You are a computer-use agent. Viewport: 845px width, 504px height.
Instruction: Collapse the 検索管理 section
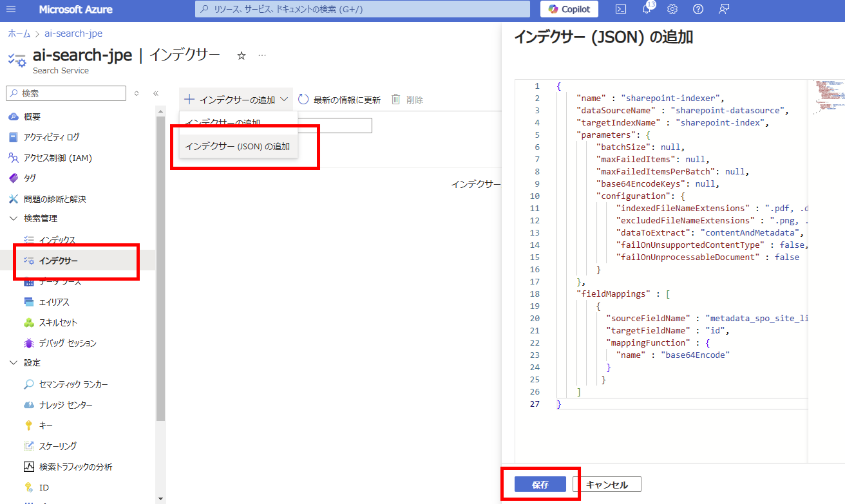pos(14,219)
